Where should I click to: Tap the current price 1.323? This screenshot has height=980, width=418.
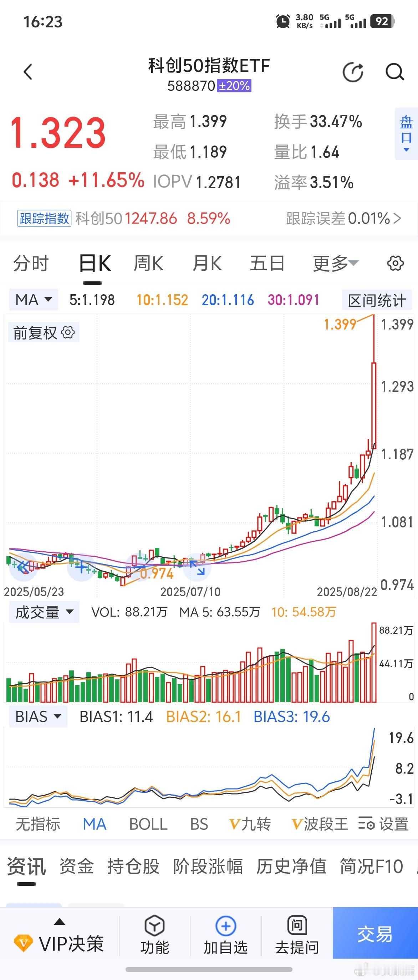pos(58,133)
